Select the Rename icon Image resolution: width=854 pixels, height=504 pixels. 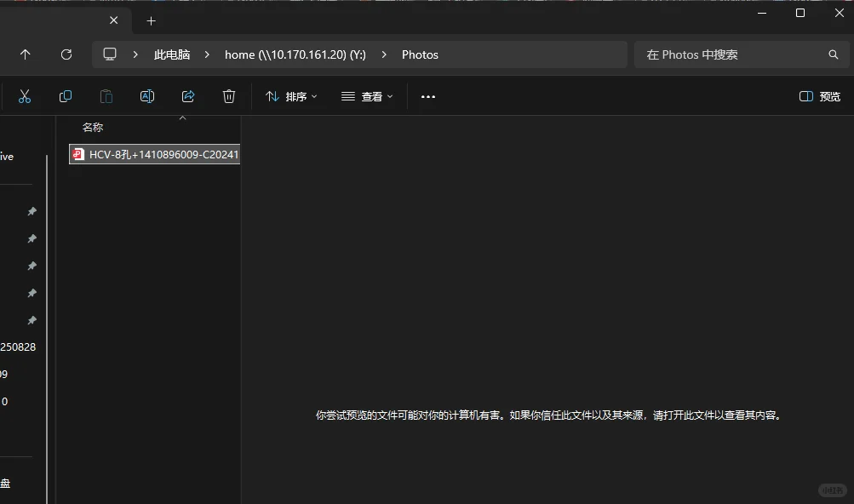point(146,96)
